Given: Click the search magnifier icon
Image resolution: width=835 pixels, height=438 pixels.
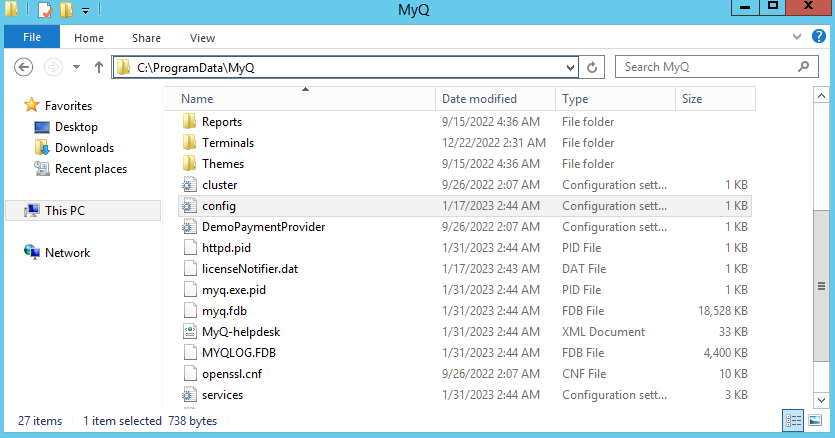Looking at the screenshot, I should coord(803,67).
